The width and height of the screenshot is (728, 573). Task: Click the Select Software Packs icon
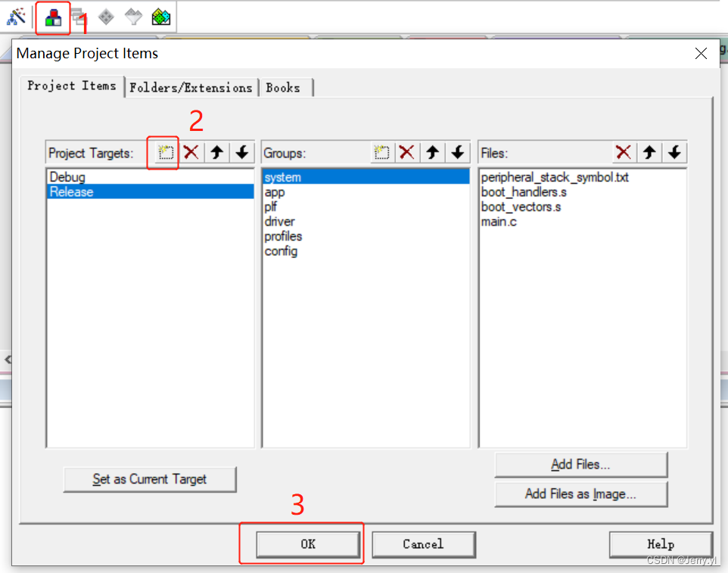pyautogui.click(x=134, y=17)
